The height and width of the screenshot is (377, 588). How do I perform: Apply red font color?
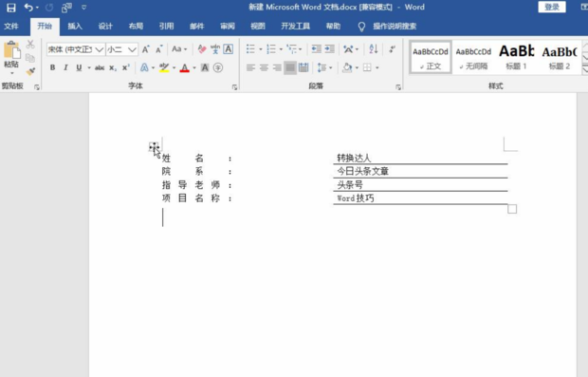click(185, 67)
